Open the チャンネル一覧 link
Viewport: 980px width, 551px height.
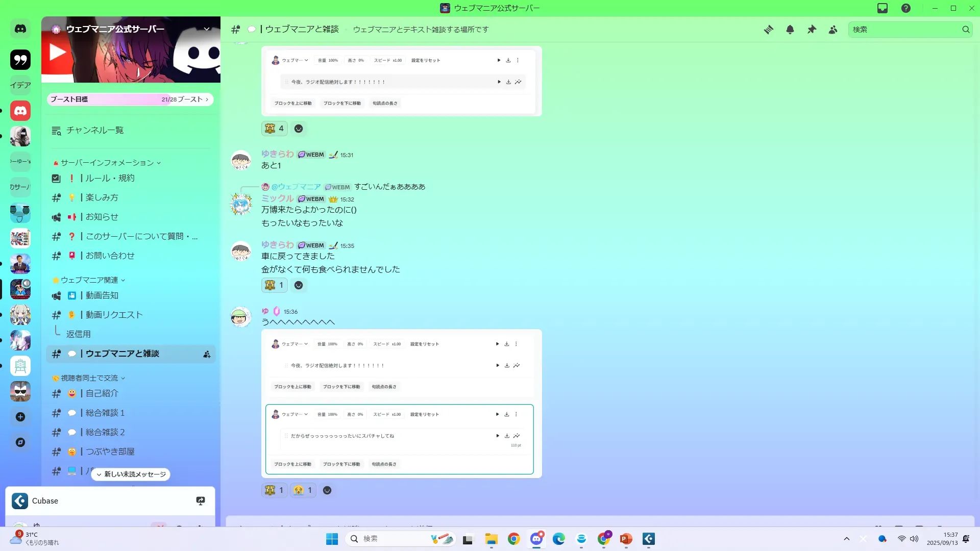tap(95, 131)
